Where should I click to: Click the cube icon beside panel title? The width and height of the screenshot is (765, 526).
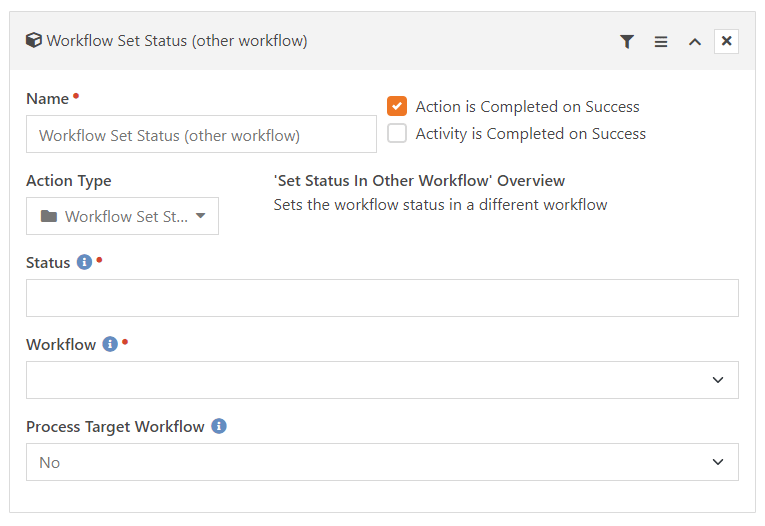click(x=34, y=41)
